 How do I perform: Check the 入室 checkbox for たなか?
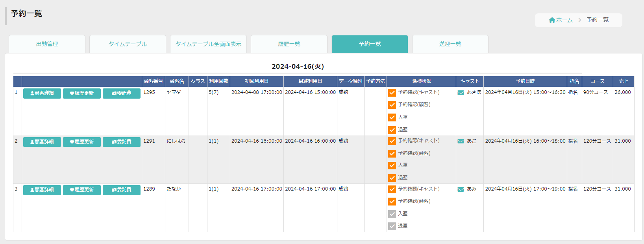tap(392, 214)
